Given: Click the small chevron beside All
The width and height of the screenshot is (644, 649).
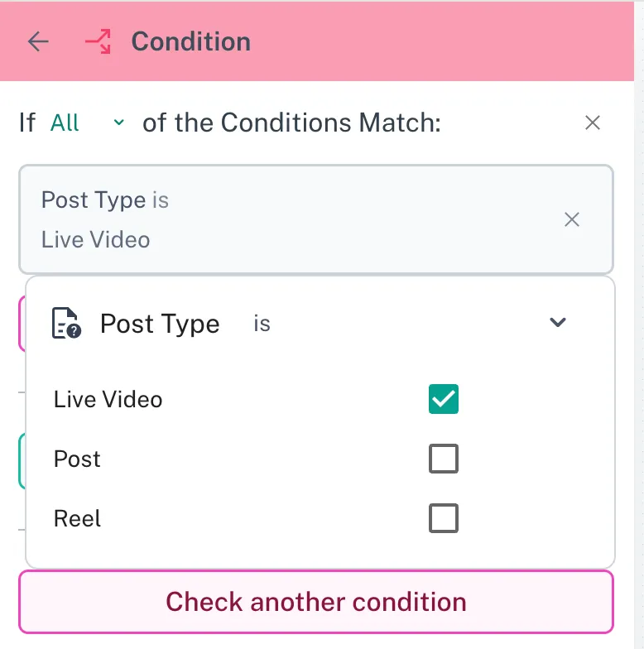Looking at the screenshot, I should (x=118, y=123).
